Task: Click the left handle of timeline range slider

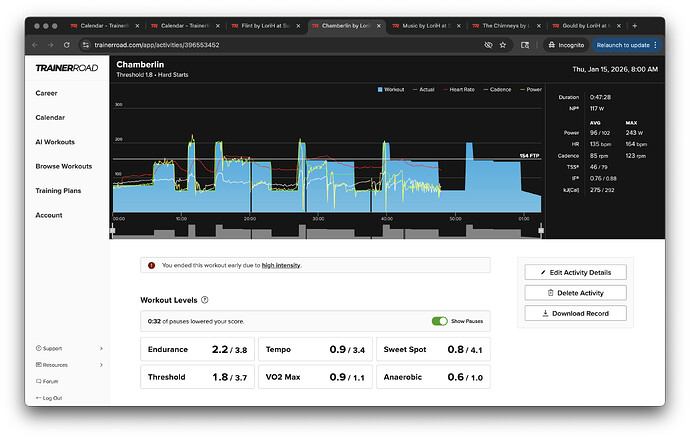Action: pyautogui.click(x=113, y=230)
